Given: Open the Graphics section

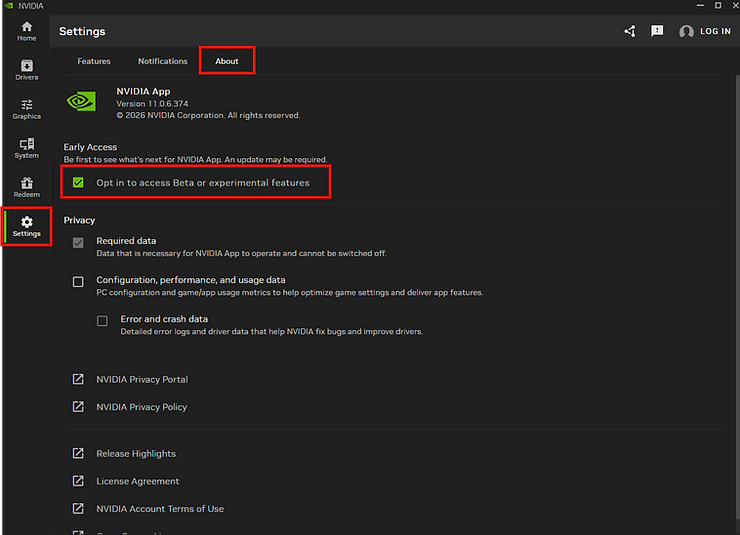Looking at the screenshot, I should coord(26,109).
